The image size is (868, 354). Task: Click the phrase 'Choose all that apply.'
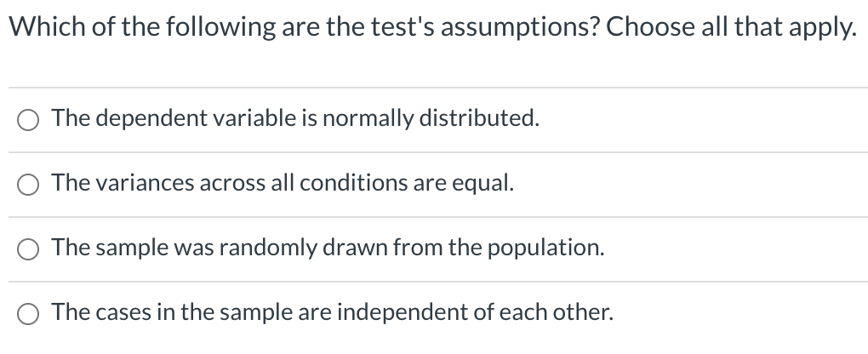(x=735, y=29)
